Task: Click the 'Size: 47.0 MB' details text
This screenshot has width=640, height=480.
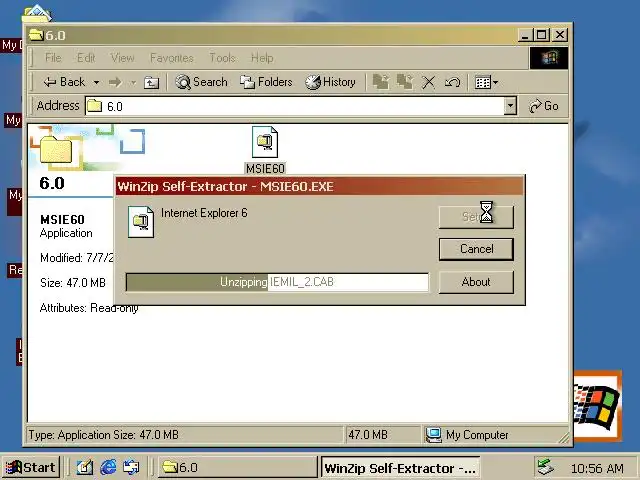Action: click(73, 283)
